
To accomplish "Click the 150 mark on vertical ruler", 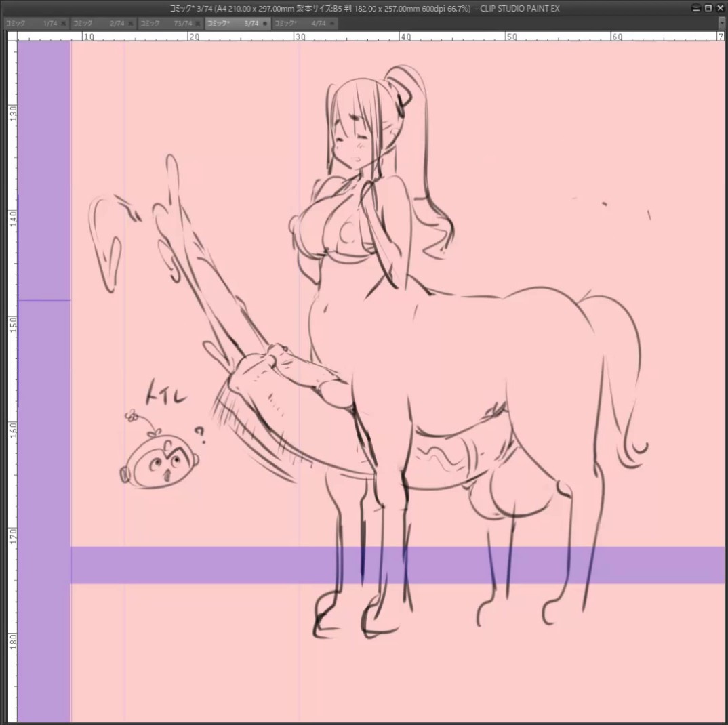I will pyautogui.click(x=12, y=323).
